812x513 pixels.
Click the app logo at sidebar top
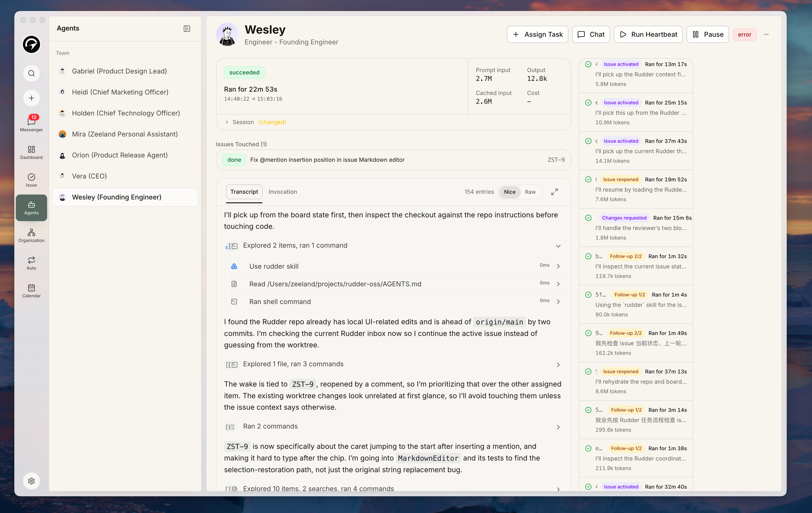pyautogui.click(x=31, y=44)
